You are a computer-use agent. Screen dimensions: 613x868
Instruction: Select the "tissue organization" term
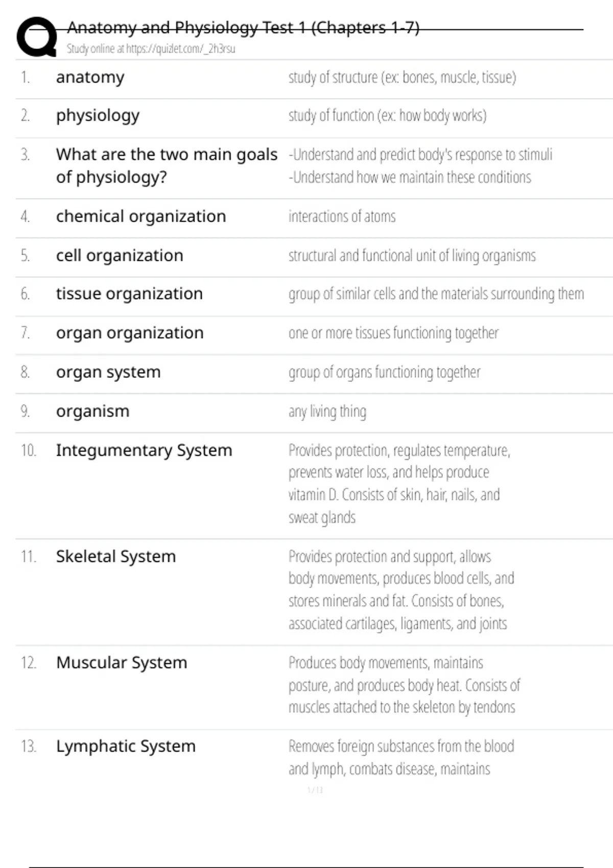pos(129,294)
